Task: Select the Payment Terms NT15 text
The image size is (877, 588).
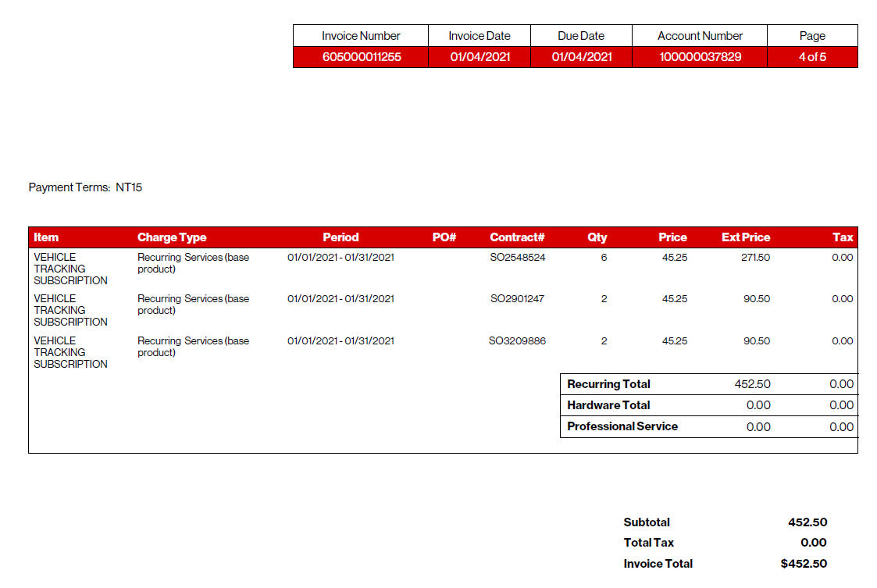Action: click(x=85, y=187)
